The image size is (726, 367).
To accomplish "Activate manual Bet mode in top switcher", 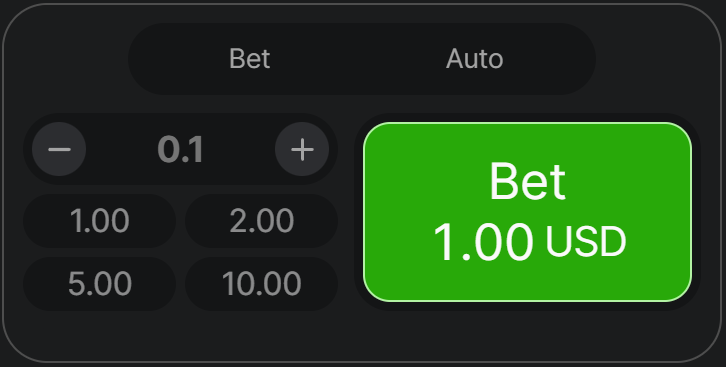I will click(x=250, y=59).
